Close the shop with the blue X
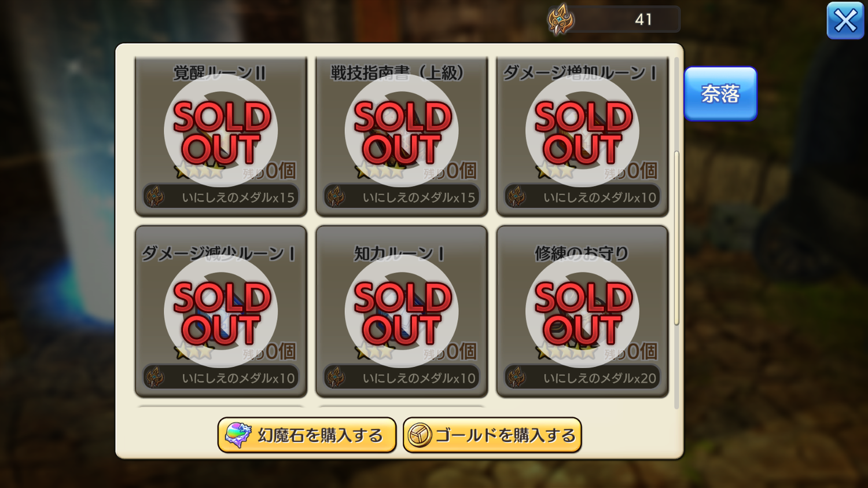 point(845,21)
